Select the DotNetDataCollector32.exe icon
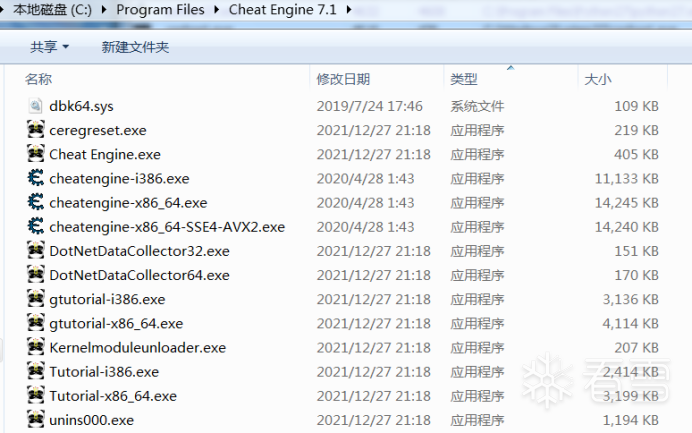The image size is (692, 433). coord(35,251)
